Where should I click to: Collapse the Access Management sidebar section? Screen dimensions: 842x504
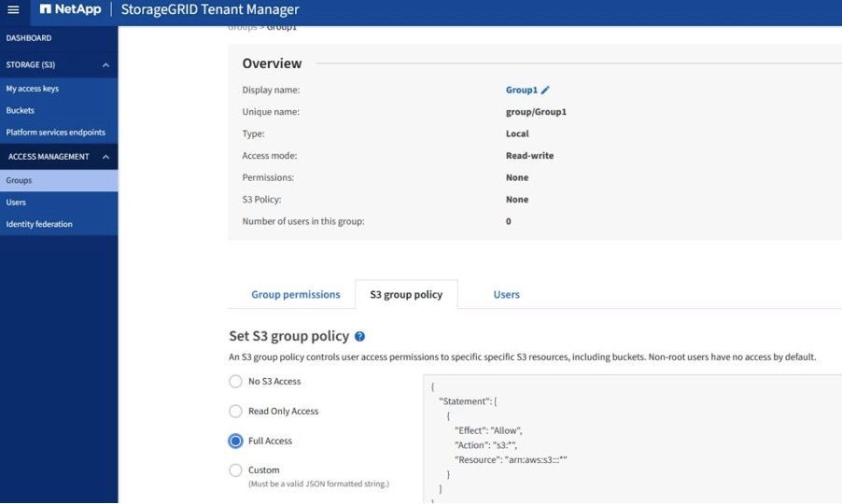(105, 157)
